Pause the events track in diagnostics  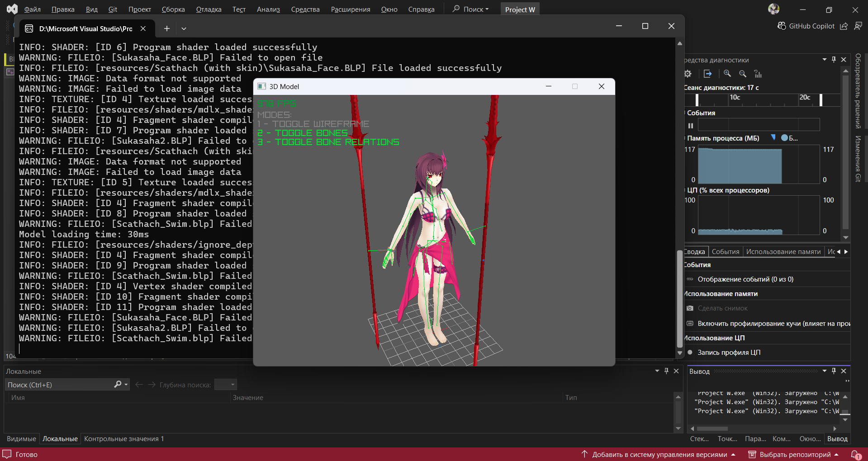point(691,126)
